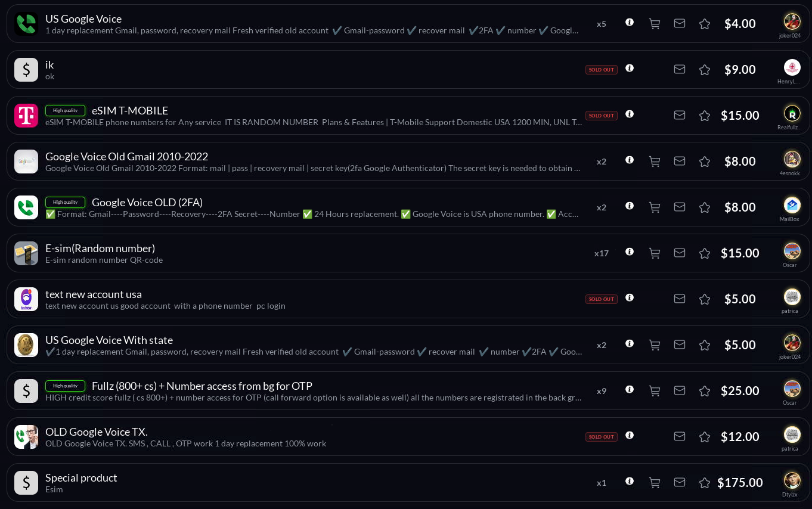The image size is (812, 509).
Task: Open info icon on Google Voice OLD (2FA)
Action: click(630, 206)
